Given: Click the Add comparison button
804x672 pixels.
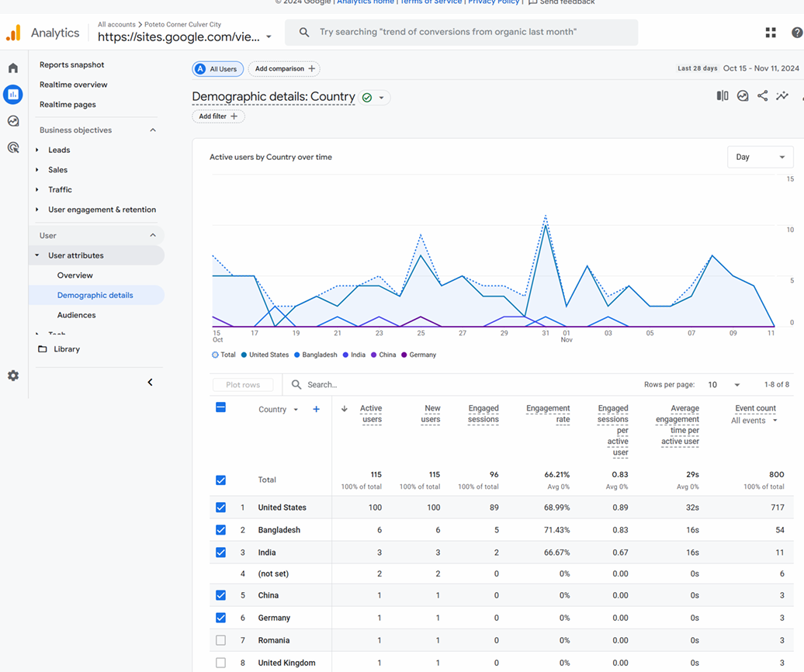Looking at the screenshot, I should (x=284, y=69).
